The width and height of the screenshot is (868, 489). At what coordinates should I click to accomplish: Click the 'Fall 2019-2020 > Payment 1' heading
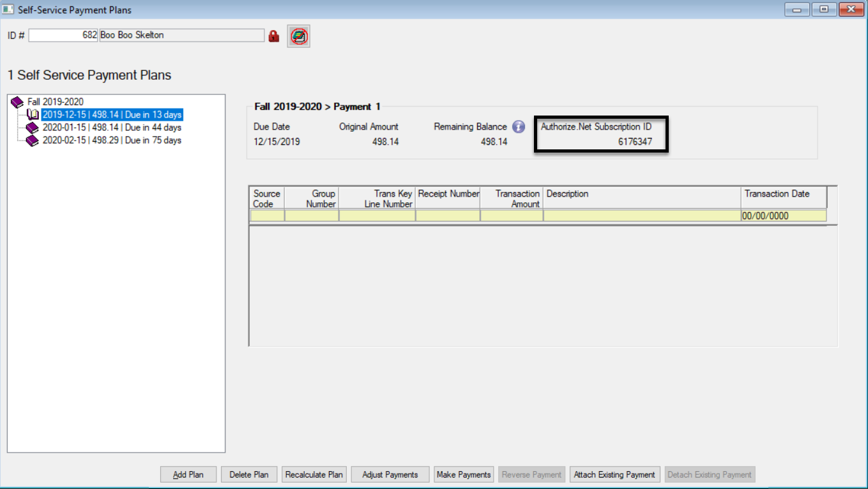pyautogui.click(x=317, y=107)
